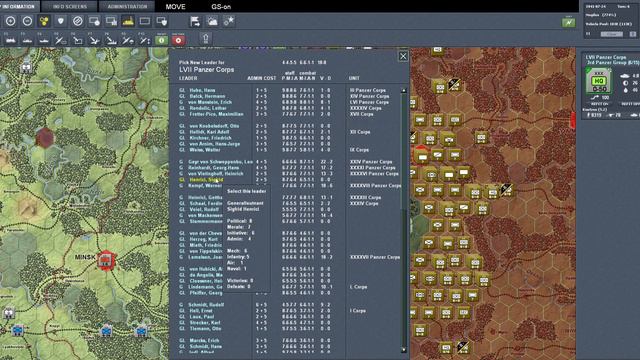
Task: Pick leader Tiemann, Otto
Action: coord(204,329)
